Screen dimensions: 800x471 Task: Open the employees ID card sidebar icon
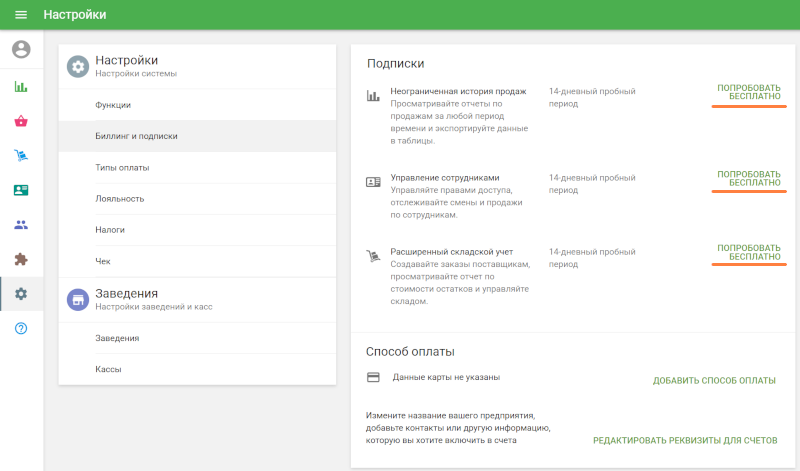coord(21,190)
